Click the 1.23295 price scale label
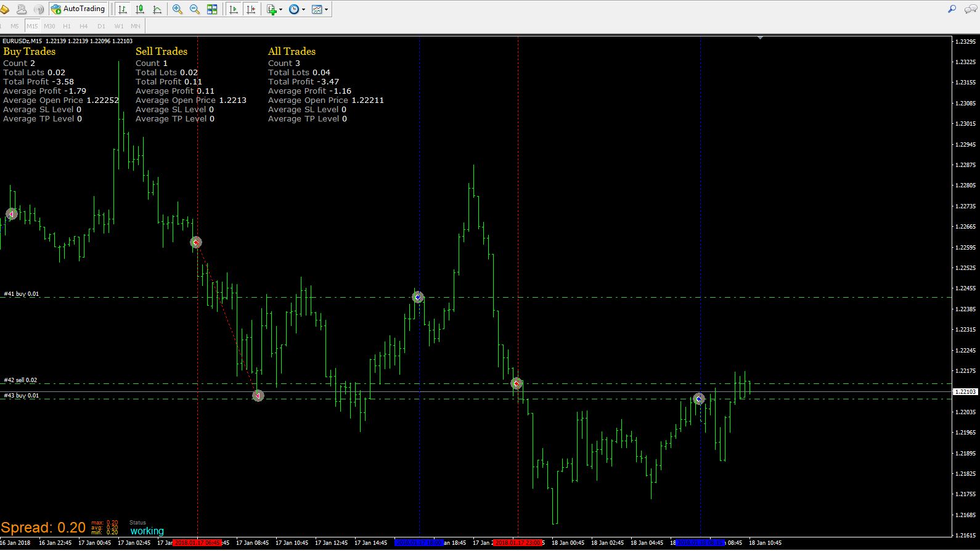 pos(965,41)
